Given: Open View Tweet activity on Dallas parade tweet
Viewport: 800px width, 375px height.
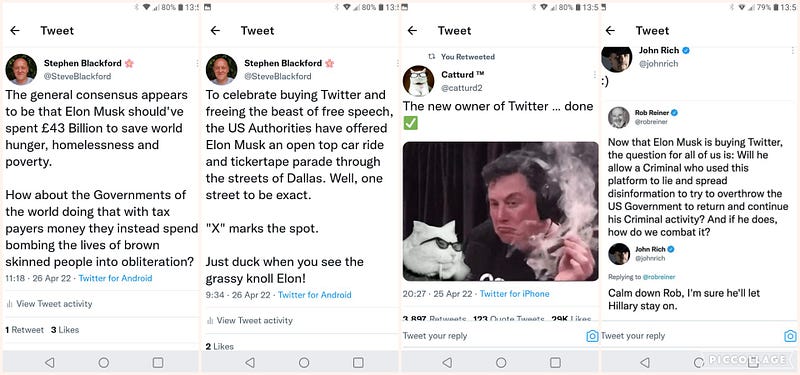Looking at the screenshot, I should 249,320.
